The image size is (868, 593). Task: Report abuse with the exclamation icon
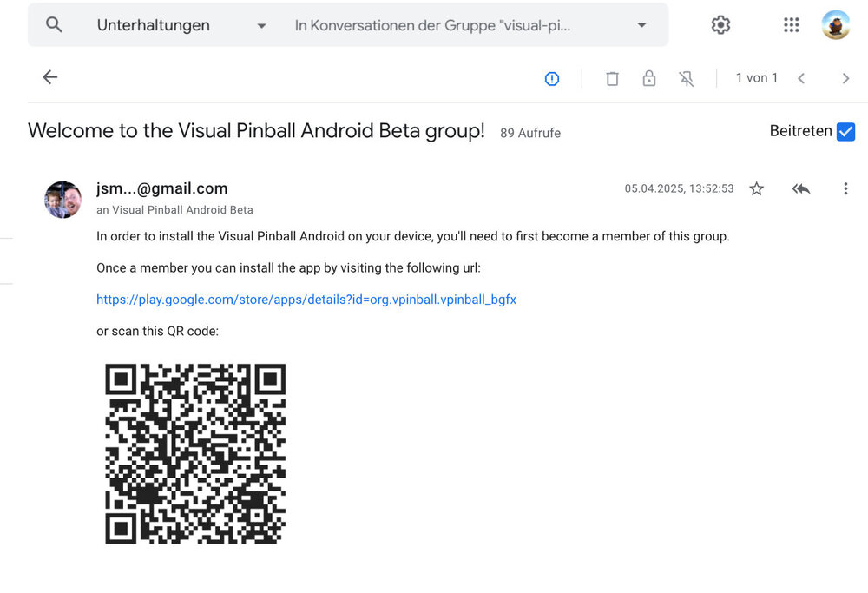coord(551,79)
